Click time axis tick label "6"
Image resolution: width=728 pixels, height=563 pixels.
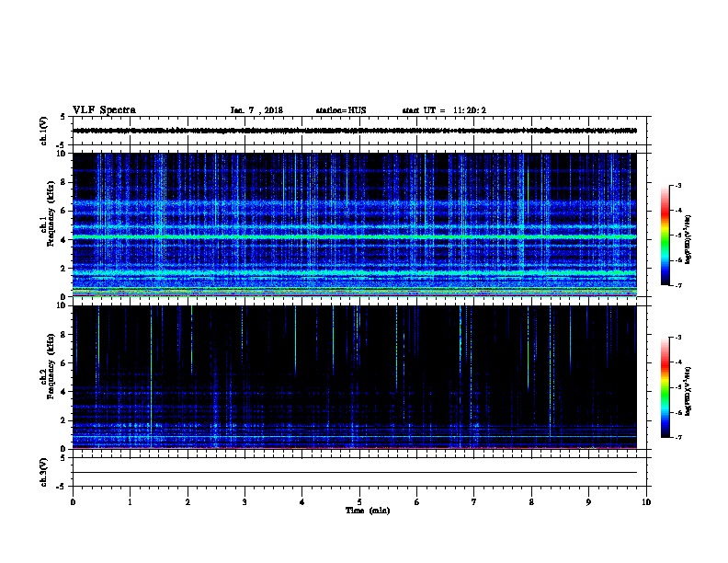point(417,501)
